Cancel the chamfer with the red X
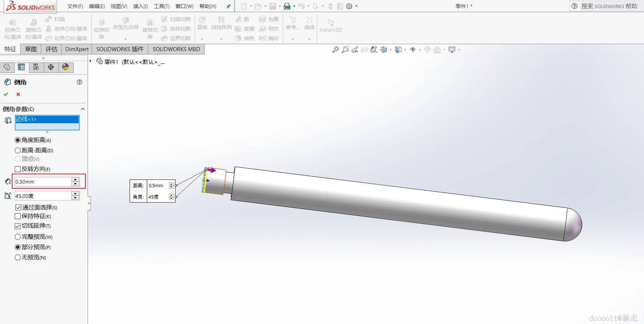 18,95
